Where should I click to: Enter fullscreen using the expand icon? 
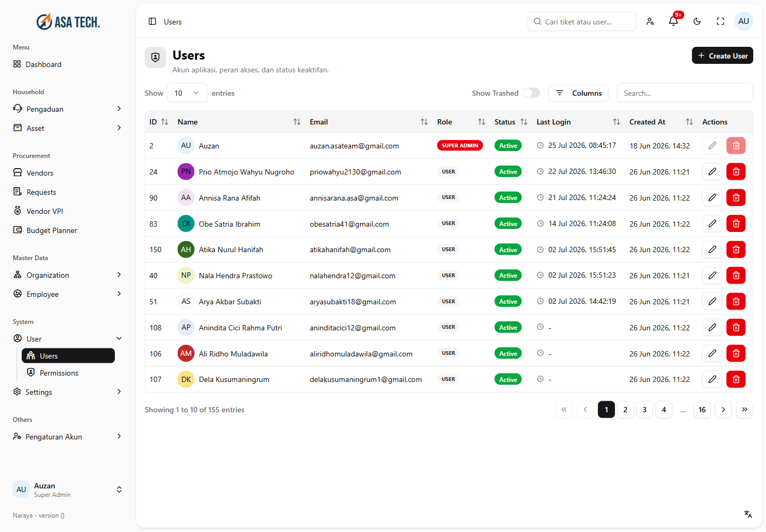(x=720, y=21)
